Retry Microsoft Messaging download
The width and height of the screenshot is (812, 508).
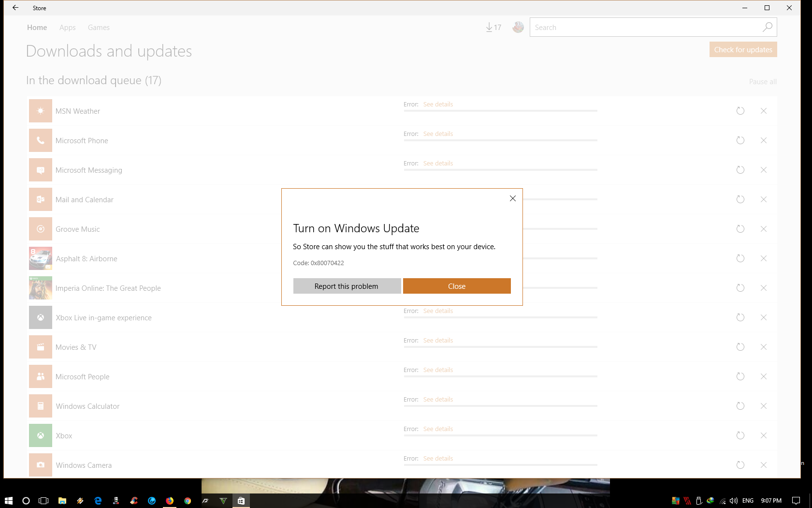(x=740, y=170)
